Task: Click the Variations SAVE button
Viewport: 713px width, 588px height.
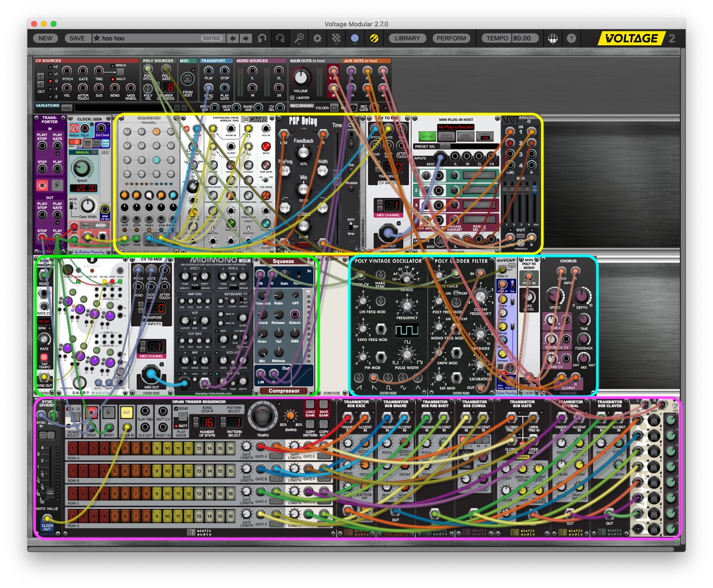Action: pos(67,108)
